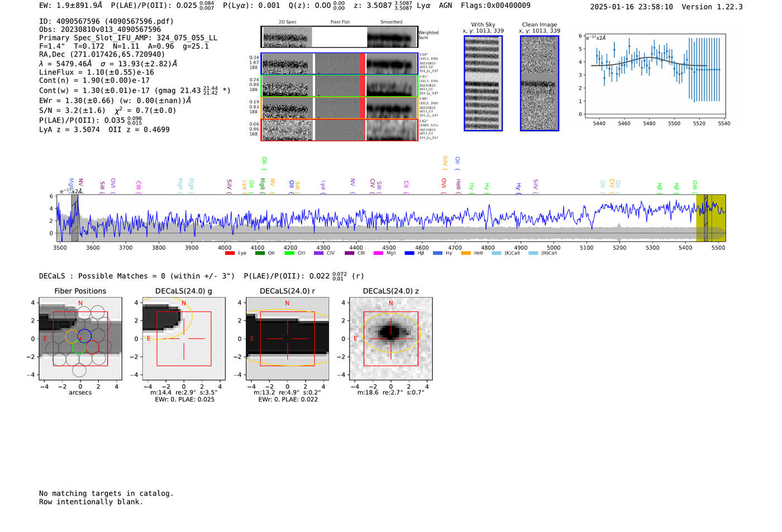This screenshot has width=782, height=532.
Task: Select the Clean Image 2D cutout
Action: click(540, 83)
